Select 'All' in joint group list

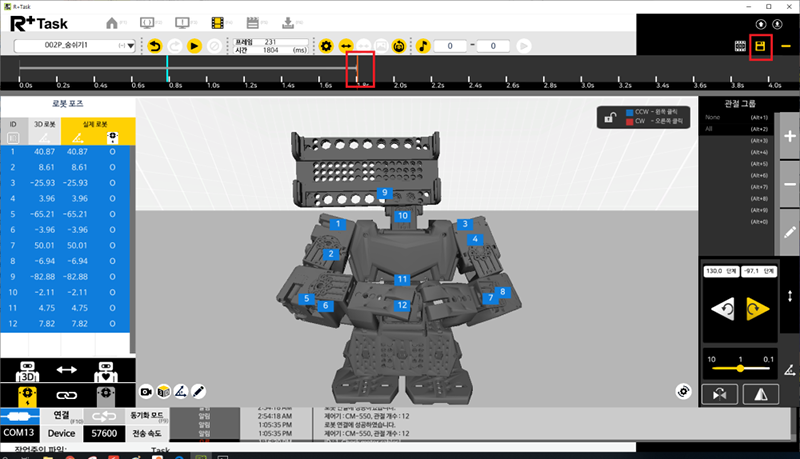(709, 129)
